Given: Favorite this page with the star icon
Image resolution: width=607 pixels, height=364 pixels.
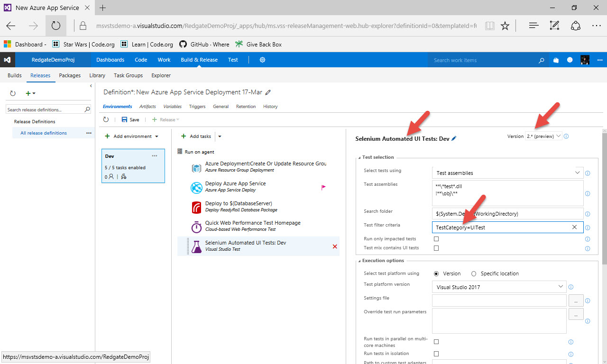Looking at the screenshot, I should click(x=505, y=26).
